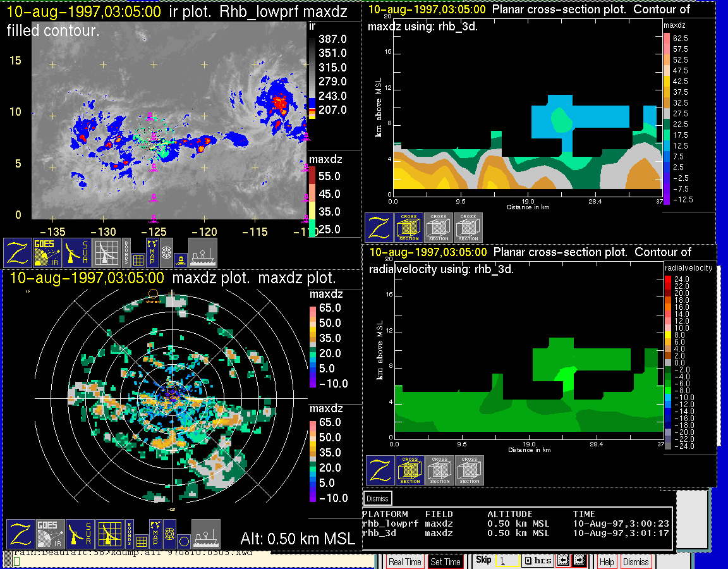Click the yellow circle icon in maxdz window
The image size is (728, 569).
click(x=185, y=542)
